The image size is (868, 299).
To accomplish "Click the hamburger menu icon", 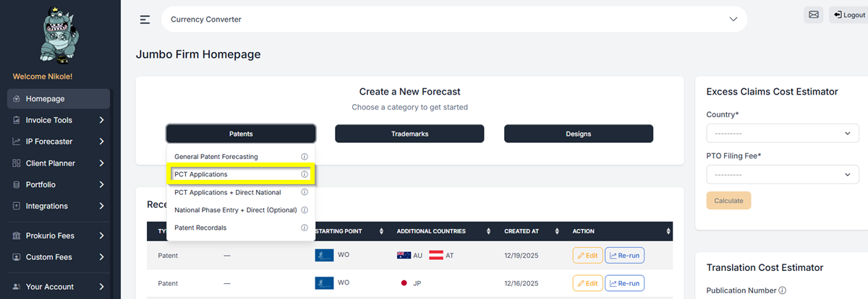I will [145, 19].
